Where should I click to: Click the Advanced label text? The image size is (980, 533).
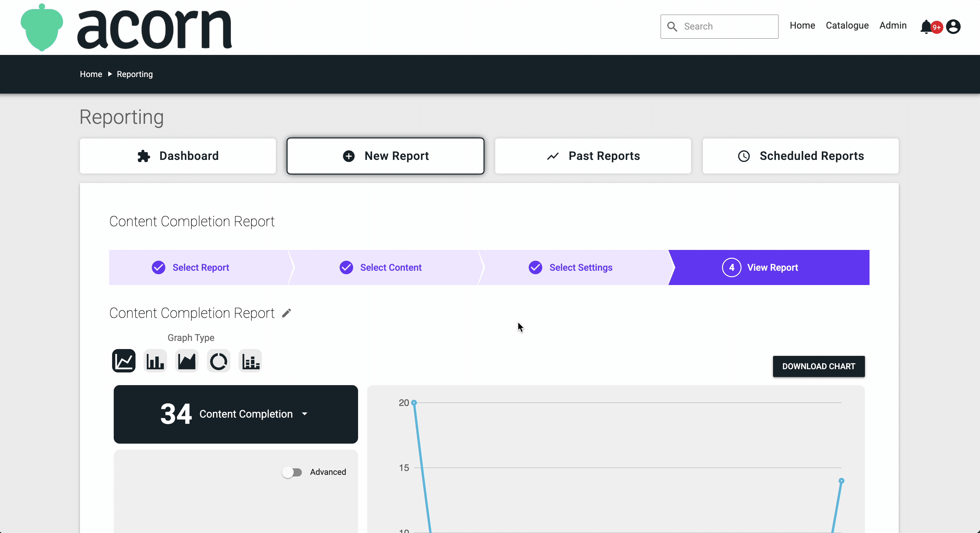328,472
